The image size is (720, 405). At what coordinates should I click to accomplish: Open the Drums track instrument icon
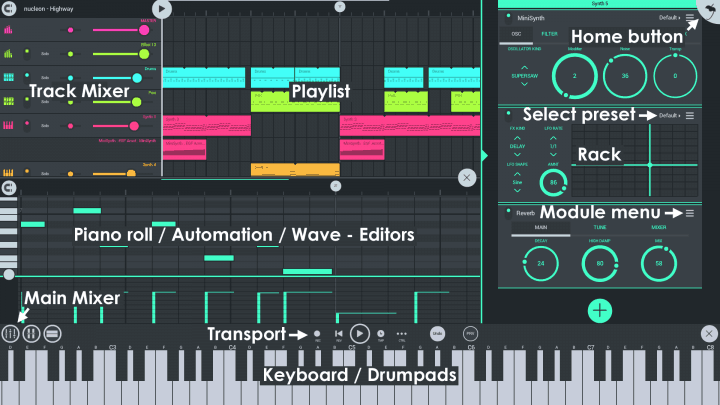(9, 77)
